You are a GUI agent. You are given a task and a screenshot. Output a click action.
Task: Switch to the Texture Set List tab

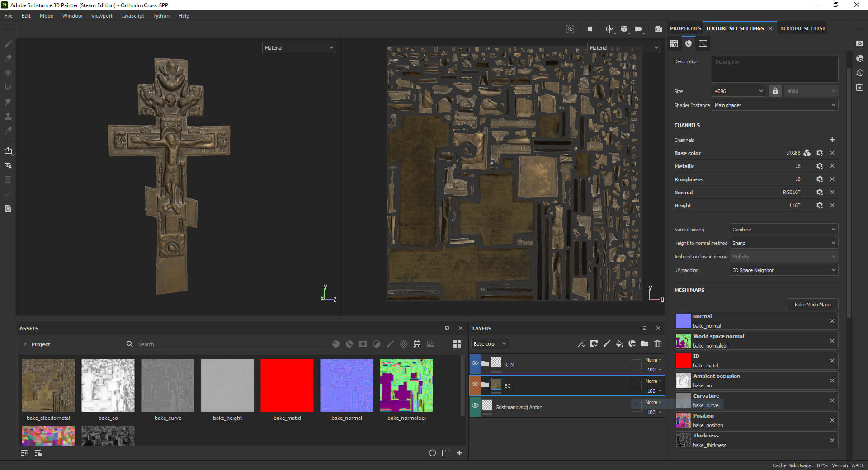tap(802, 28)
